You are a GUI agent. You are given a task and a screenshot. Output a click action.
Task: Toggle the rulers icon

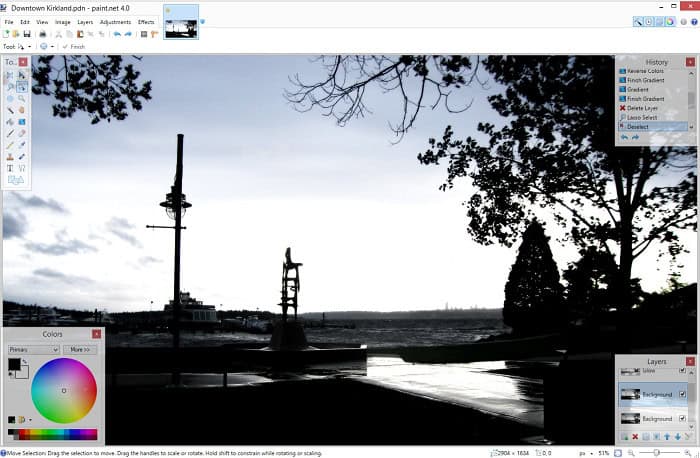click(x=154, y=34)
